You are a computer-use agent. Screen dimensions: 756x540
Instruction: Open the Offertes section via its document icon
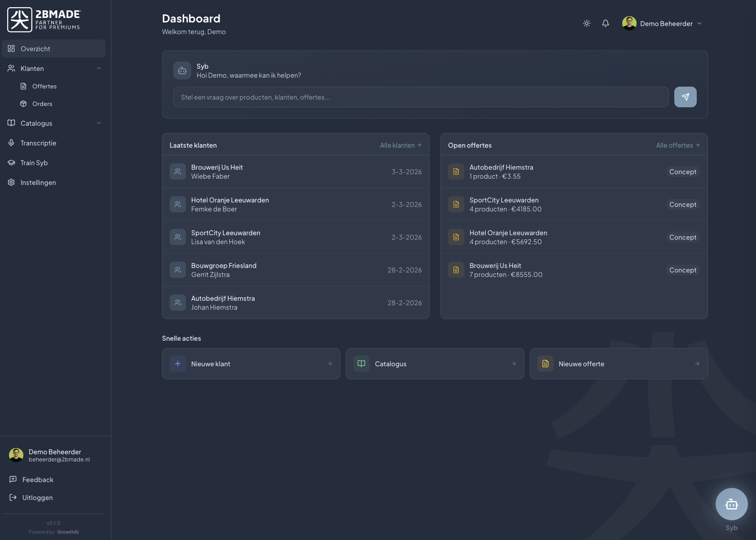[x=23, y=86]
